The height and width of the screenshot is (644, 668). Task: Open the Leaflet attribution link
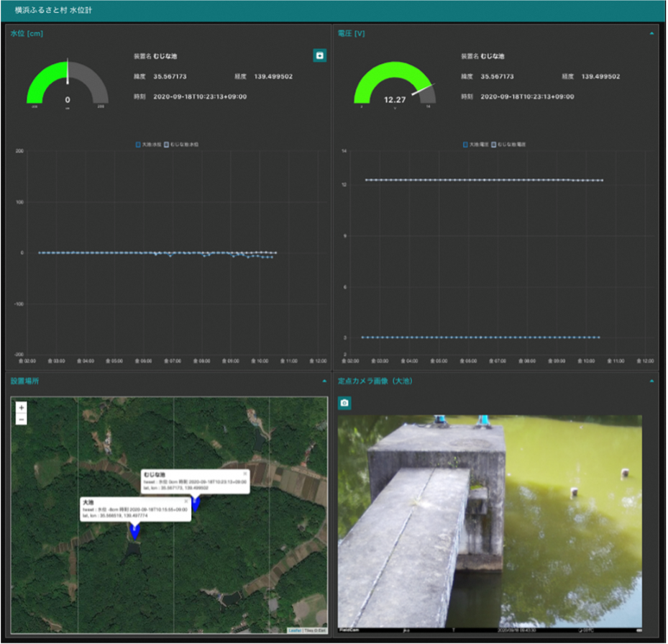(295, 630)
